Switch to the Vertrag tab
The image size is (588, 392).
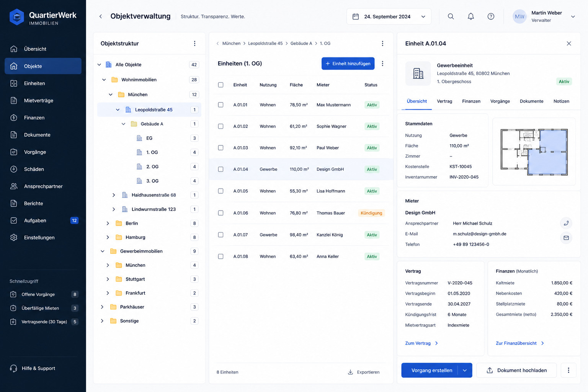pyautogui.click(x=444, y=101)
